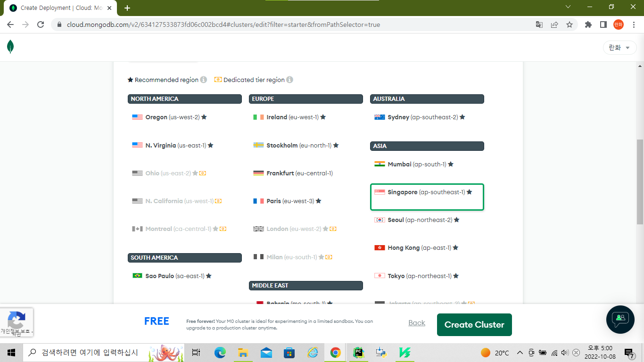
Task: Open Google Translate for this page
Action: 539,25
